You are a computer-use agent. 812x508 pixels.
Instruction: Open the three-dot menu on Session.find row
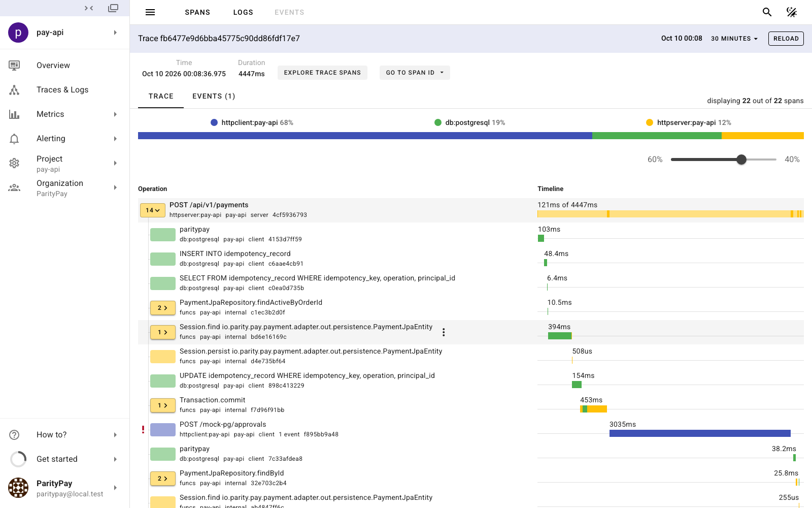tap(444, 332)
